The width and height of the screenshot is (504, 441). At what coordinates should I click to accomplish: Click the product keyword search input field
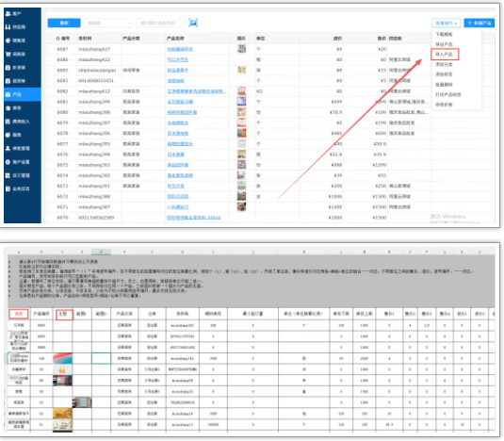tap(160, 23)
